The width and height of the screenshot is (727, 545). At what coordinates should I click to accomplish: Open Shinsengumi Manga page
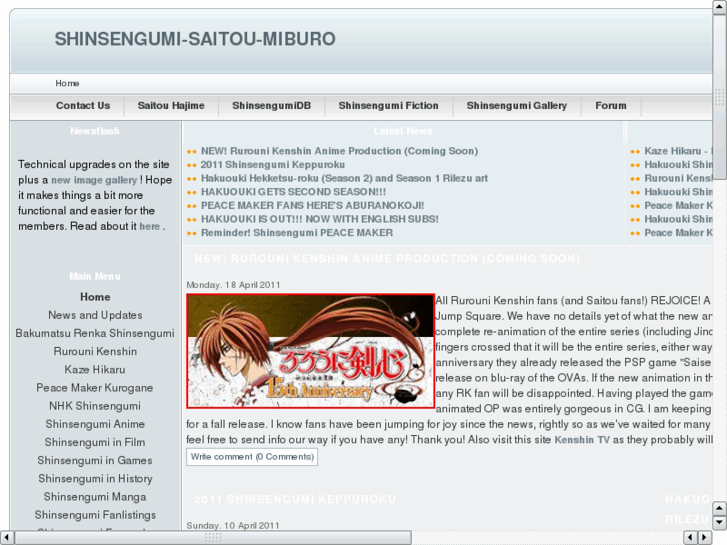[x=95, y=496]
